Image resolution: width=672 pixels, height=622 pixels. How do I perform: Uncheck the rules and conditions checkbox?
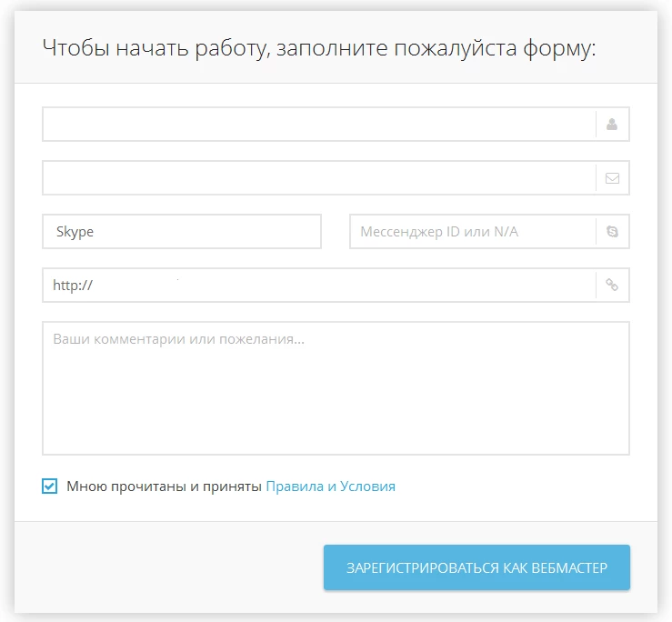(49, 487)
